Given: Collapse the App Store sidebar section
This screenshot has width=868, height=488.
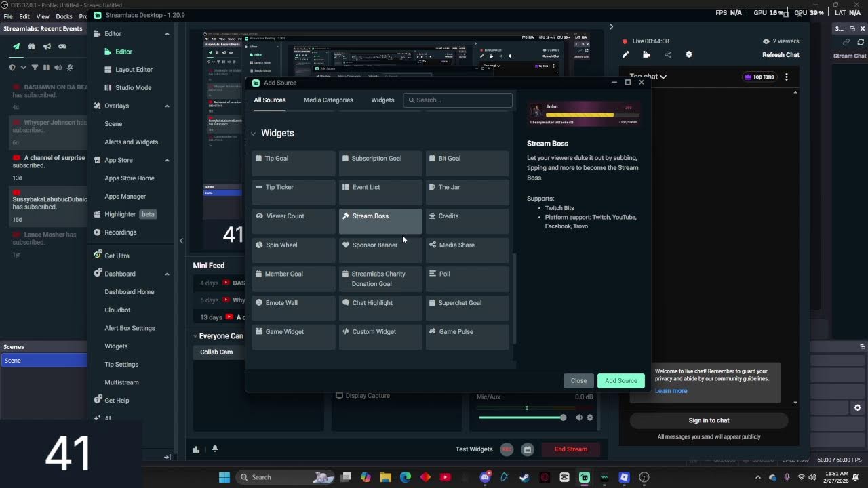Looking at the screenshot, I should point(167,160).
